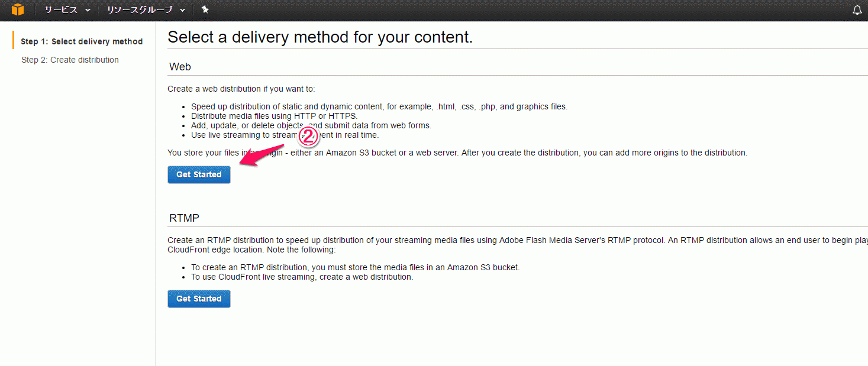This screenshot has width=868, height=366.
Task: Click Get Started under RTMP
Action: pos(199,299)
